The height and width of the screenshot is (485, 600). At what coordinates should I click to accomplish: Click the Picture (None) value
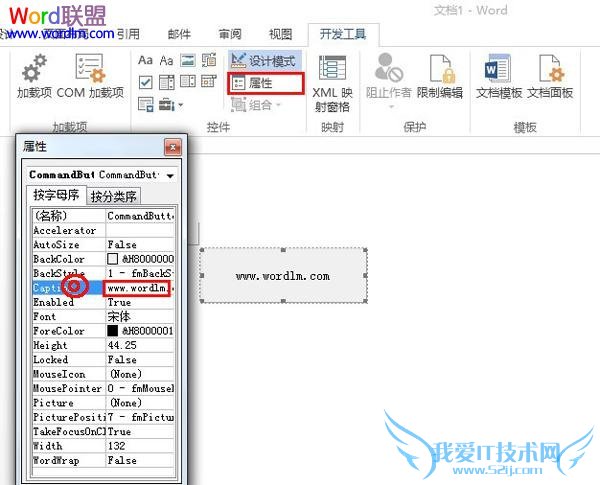pos(140,403)
